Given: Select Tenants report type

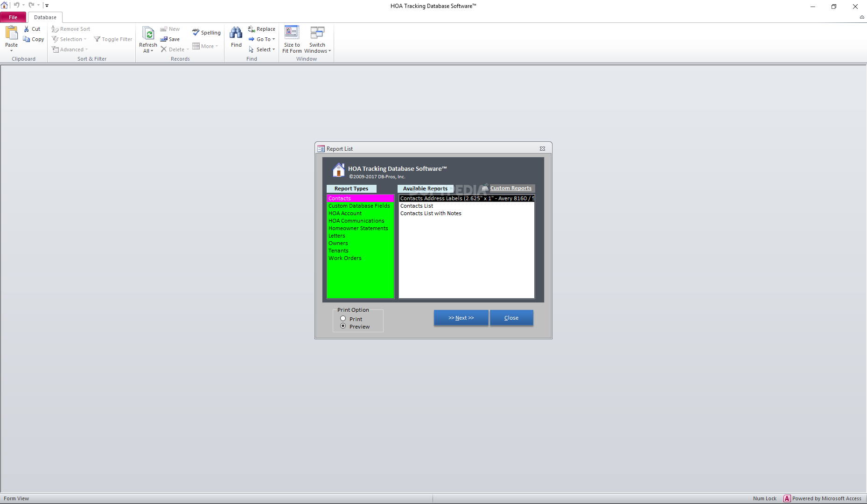Looking at the screenshot, I should (360, 251).
